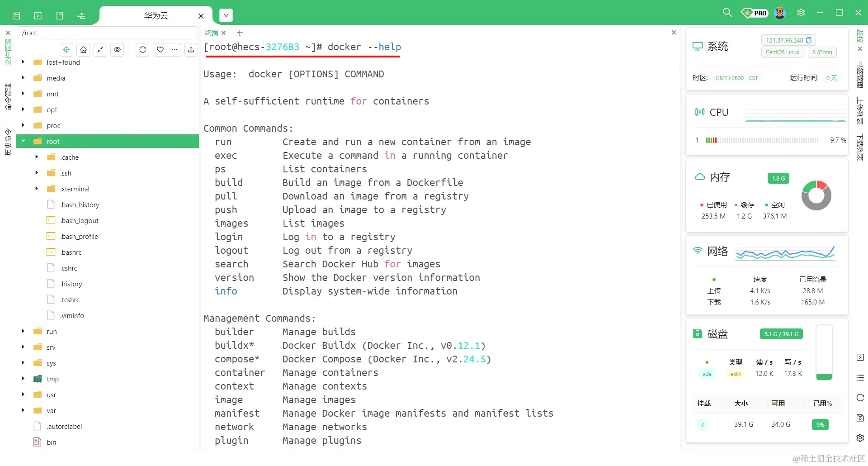Click the search magnifier icon in title bar
Viewport: 868px width, 466px height.
(x=727, y=13)
